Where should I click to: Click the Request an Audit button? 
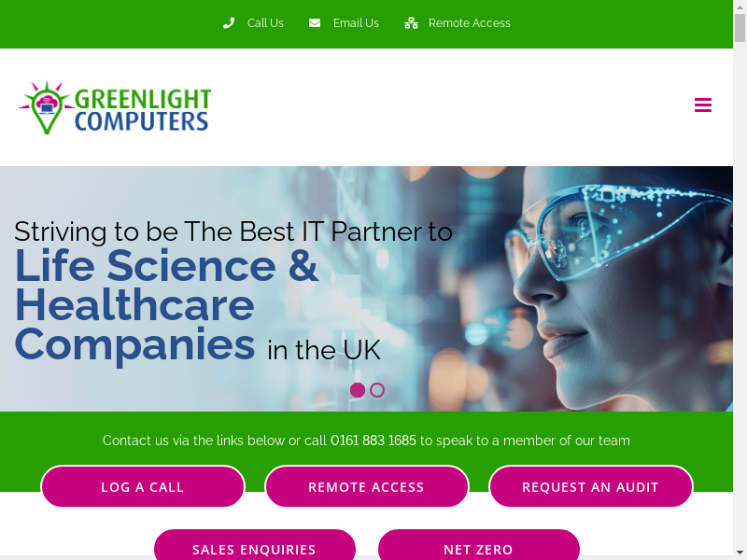(590, 486)
